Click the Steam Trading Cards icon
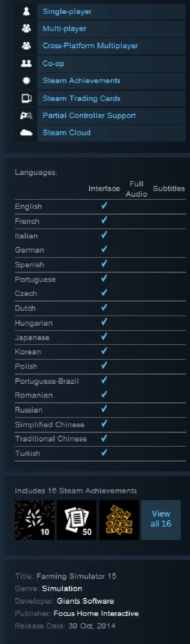190x644 pixels. pyautogui.click(x=26, y=98)
